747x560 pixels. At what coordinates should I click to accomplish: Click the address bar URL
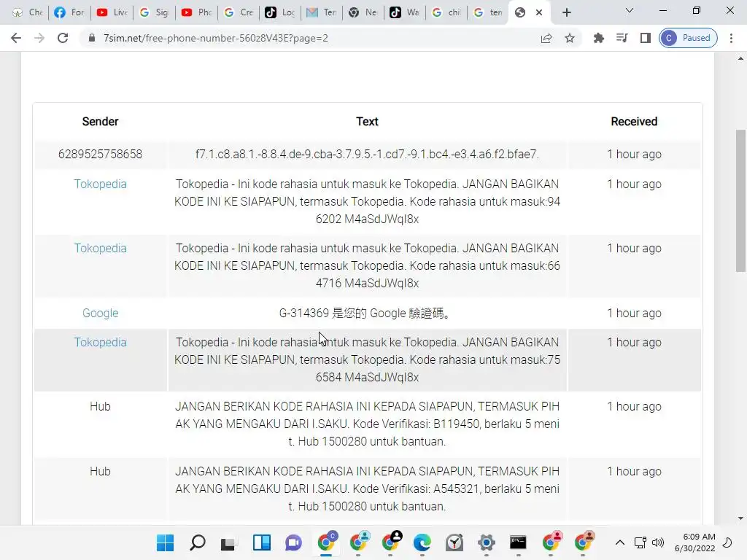click(x=216, y=38)
